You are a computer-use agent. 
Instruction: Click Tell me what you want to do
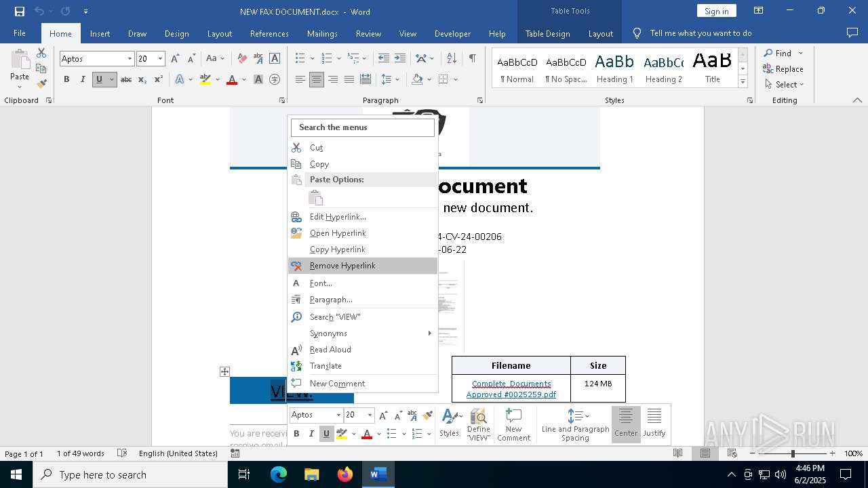(701, 33)
